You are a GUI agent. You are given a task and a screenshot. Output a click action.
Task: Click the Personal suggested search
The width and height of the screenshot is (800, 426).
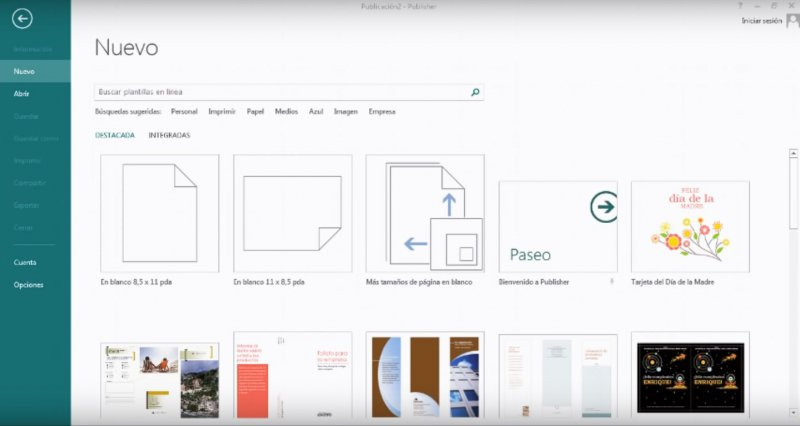184,111
